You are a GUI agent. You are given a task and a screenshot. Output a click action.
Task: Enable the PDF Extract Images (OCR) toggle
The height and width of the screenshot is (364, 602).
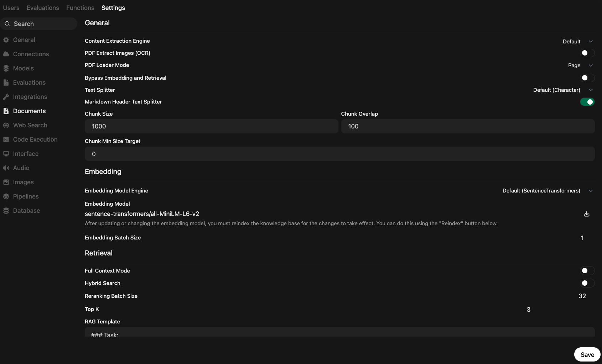pyautogui.click(x=587, y=53)
